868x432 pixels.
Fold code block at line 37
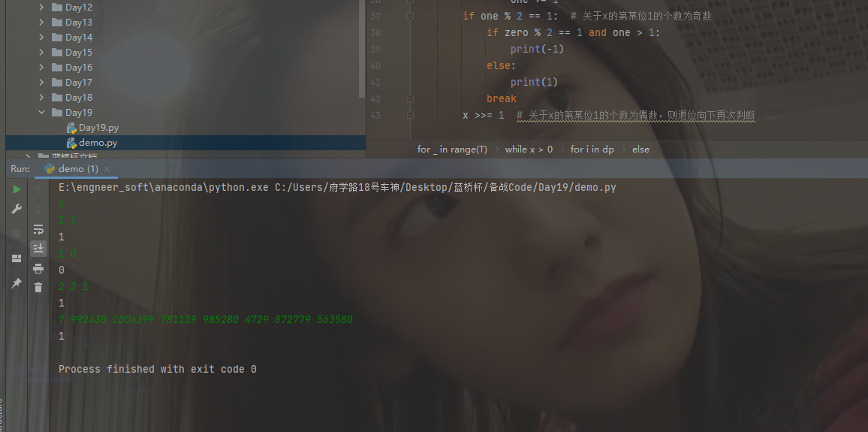pos(410,17)
